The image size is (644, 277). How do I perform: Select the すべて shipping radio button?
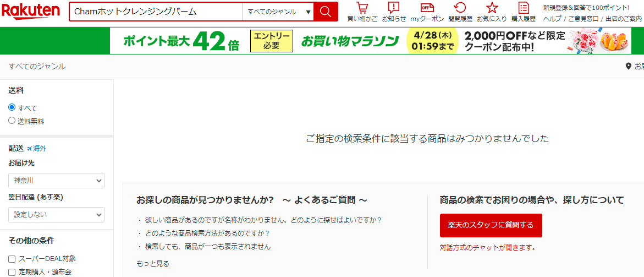pyautogui.click(x=12, y=108)
